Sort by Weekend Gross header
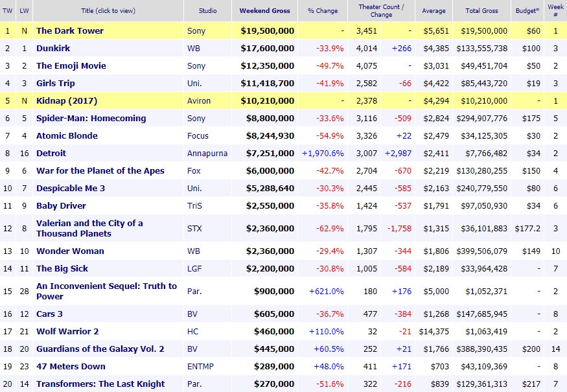 tap(264, 10)
